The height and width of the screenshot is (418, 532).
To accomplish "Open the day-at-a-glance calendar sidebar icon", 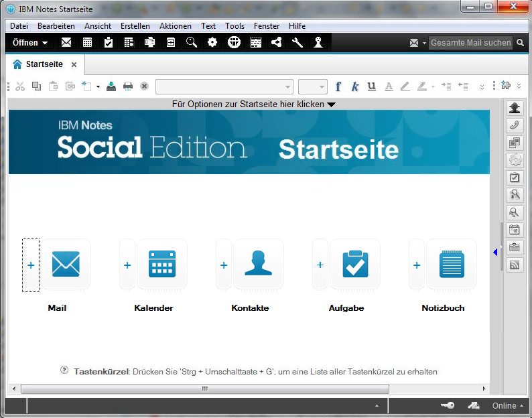I will [x=515, y=230].
